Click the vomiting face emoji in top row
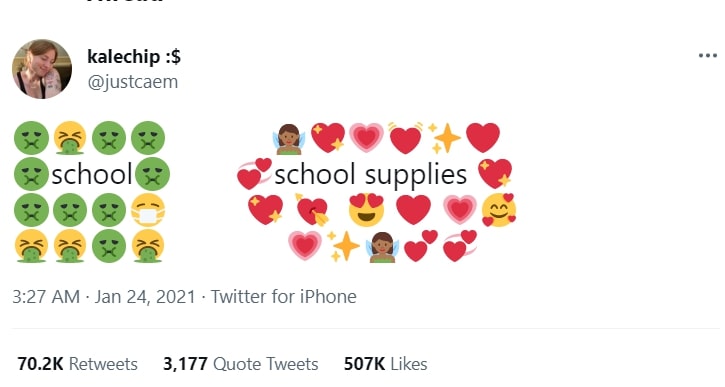The height and width of the screenshot is (387, 725). pos(70,138)
